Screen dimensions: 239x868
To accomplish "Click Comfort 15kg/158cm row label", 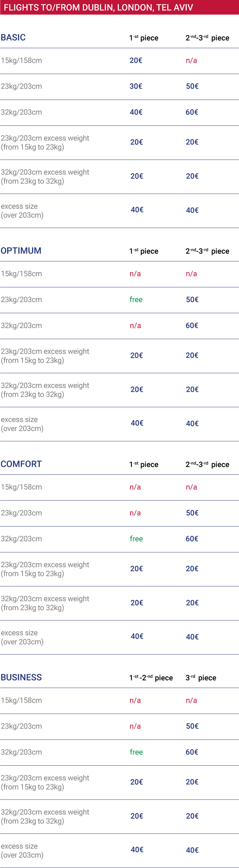I will tap(21, 487).
